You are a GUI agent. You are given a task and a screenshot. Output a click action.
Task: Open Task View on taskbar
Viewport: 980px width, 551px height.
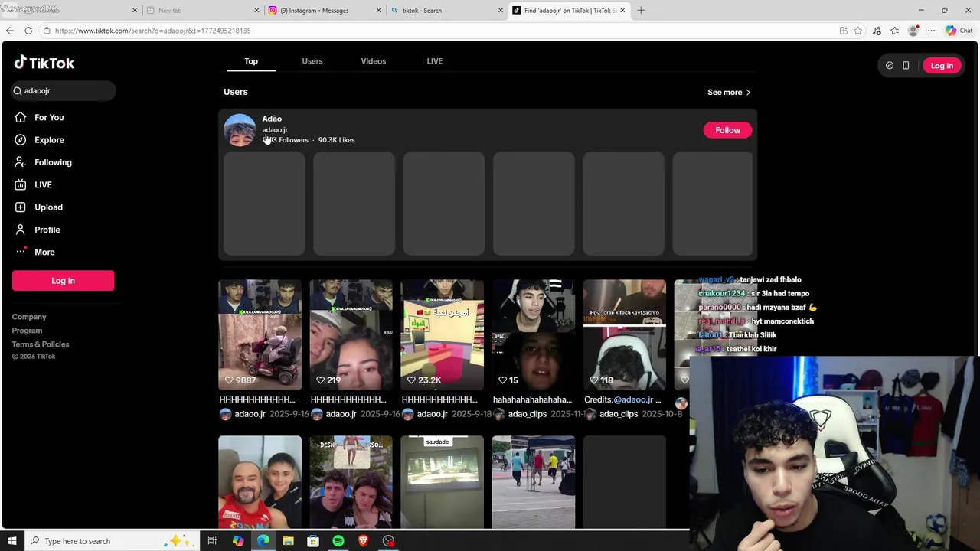212,541
